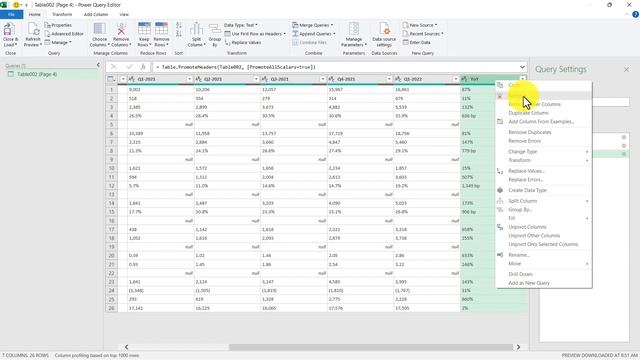Click the gear icon of the first applied step
Screen dimensions: 640x360
(x=624, y=137)
